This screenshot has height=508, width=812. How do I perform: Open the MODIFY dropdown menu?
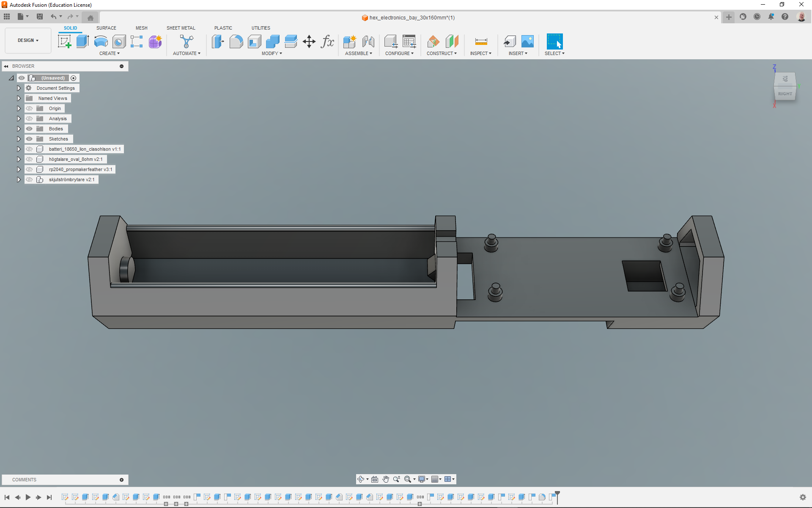[x=272, y=53]
